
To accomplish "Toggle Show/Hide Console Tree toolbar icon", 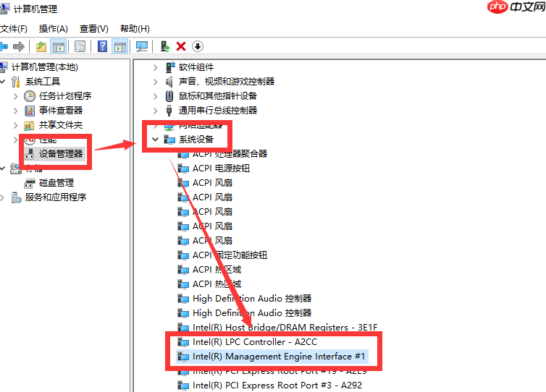I will [59, 46].
